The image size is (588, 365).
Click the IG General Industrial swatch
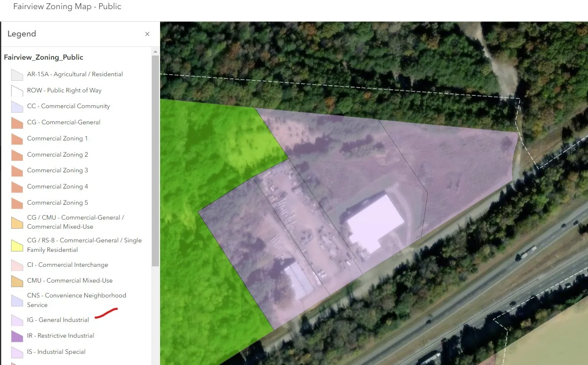click(17, 320)
